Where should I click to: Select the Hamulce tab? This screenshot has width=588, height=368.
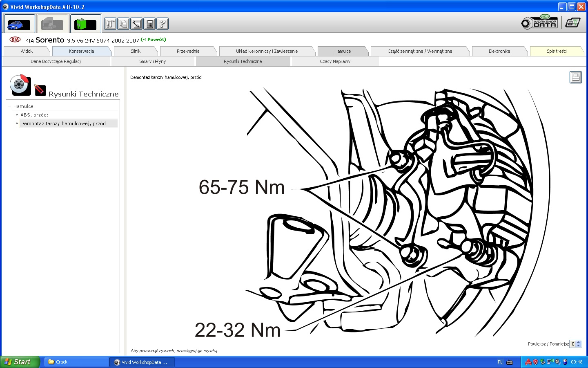point(343,51)
